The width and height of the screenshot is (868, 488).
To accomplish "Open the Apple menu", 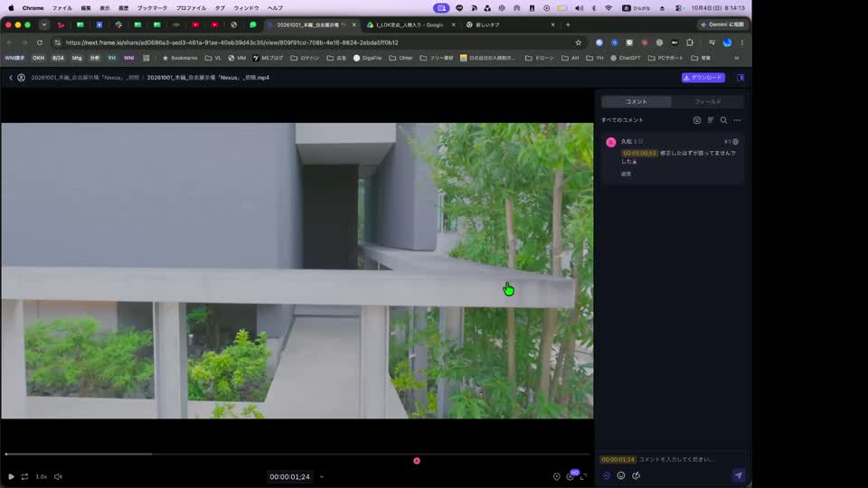I will [11, 8].
